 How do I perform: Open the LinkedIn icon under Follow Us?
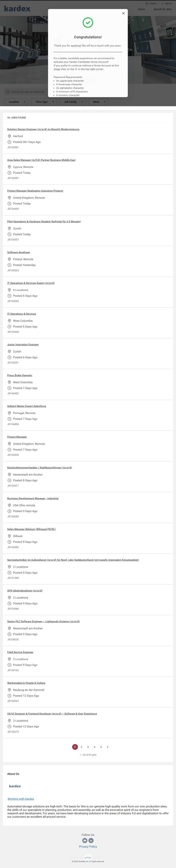point(91,840)
